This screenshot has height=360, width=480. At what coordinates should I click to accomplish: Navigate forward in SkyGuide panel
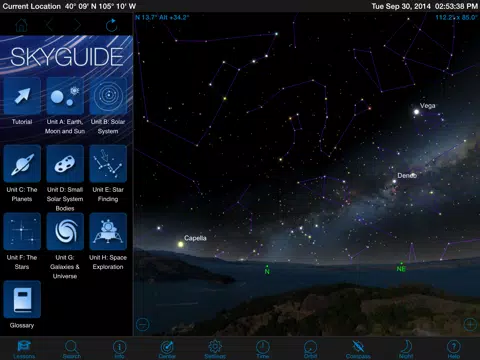point(77,25)
